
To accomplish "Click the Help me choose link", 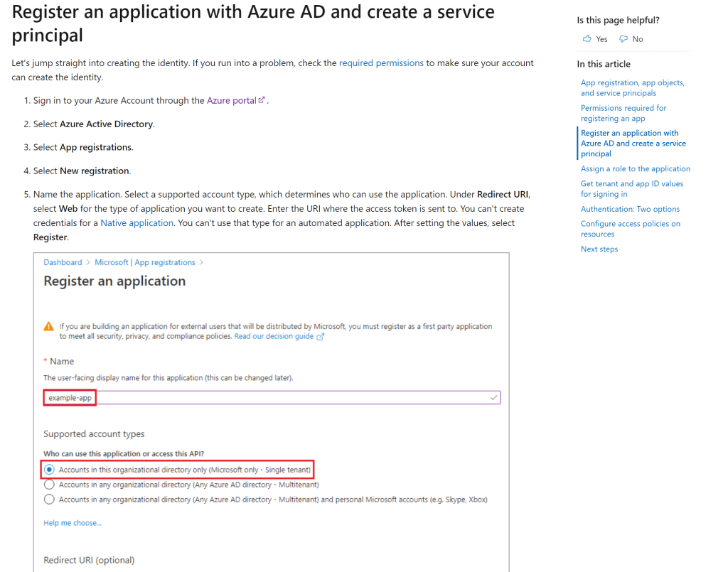I will 73,523.
